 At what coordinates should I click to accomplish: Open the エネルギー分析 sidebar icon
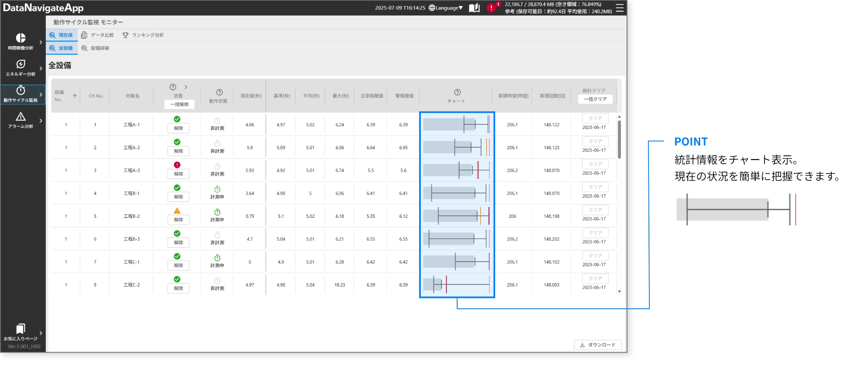point(21,64)
